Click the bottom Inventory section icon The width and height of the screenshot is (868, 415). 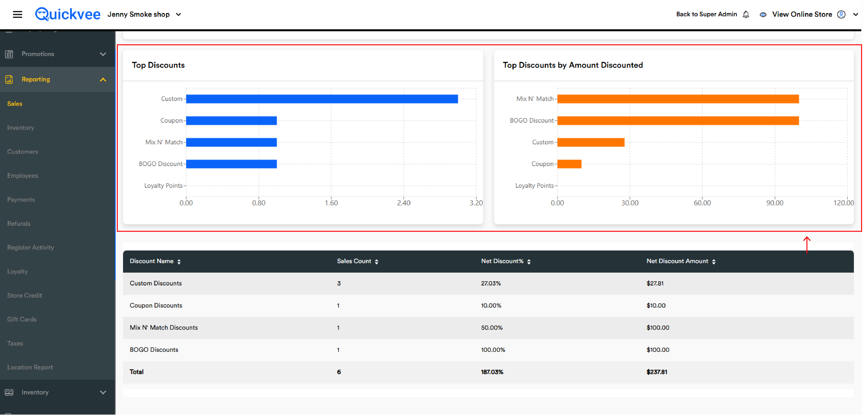pyautogui.click(x=9, y=392)
